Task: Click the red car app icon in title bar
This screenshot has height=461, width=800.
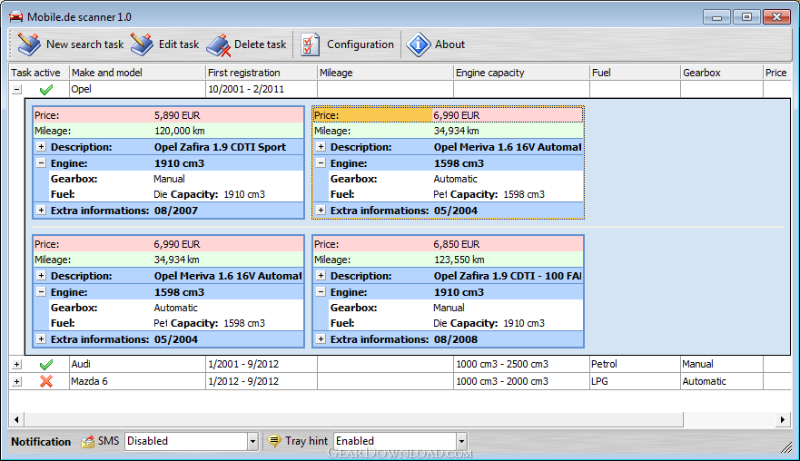Action: (x=16, y=16)
